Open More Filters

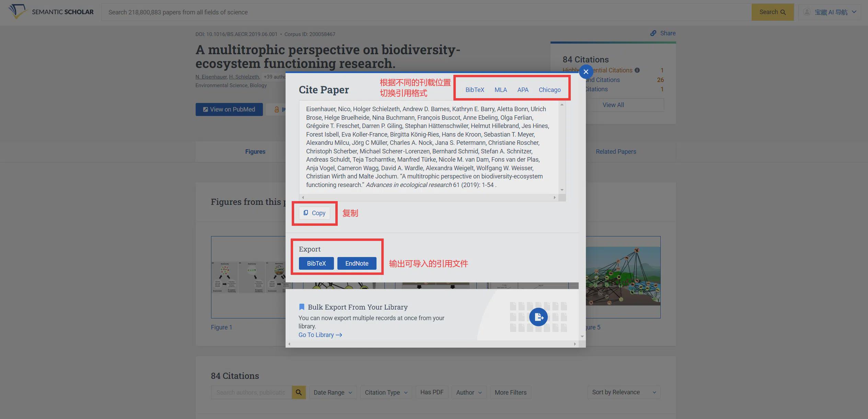[x=510, y=392]
